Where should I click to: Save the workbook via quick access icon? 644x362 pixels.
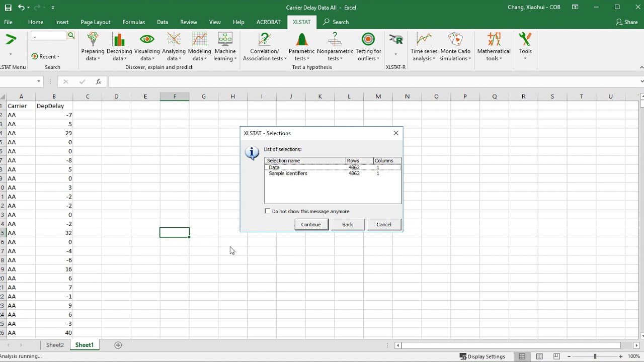click(x=8, y=8)
